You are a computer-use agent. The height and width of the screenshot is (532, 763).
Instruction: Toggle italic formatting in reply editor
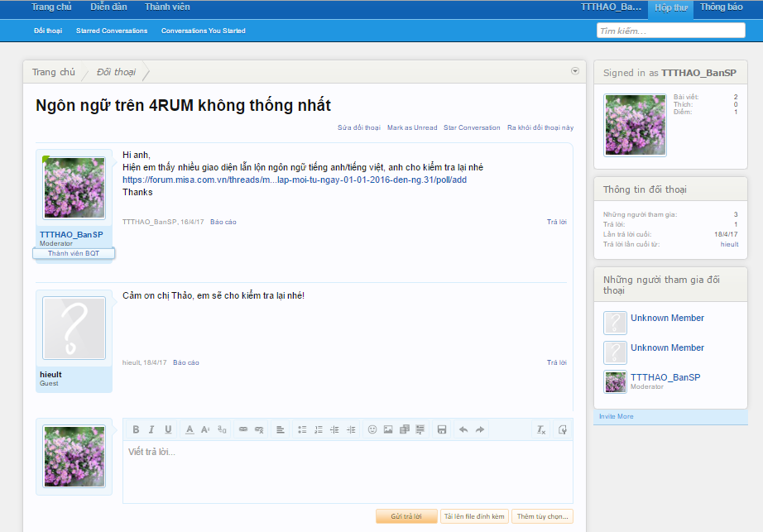coord(151,429)
